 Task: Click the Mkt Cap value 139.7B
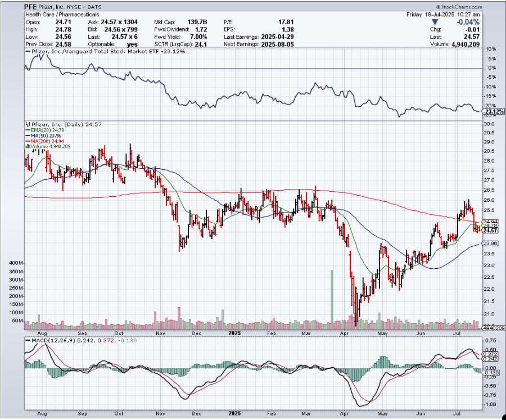pos(197,22)
